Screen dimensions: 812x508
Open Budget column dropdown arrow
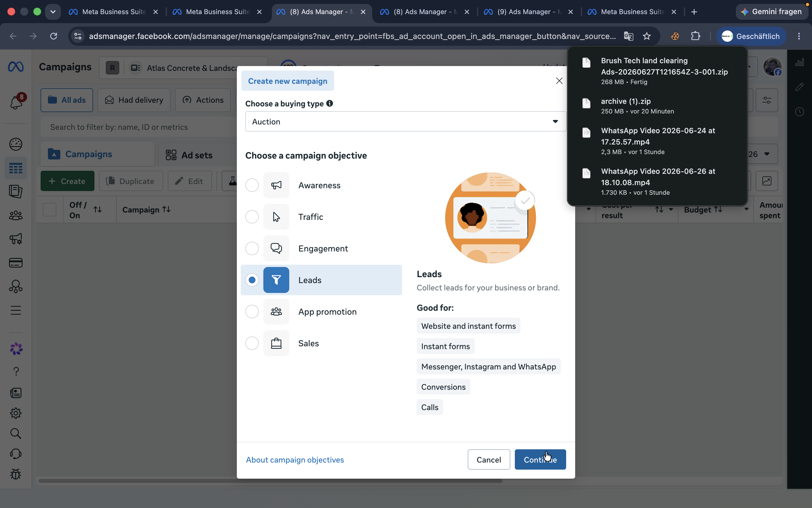[x=746, y=209]
